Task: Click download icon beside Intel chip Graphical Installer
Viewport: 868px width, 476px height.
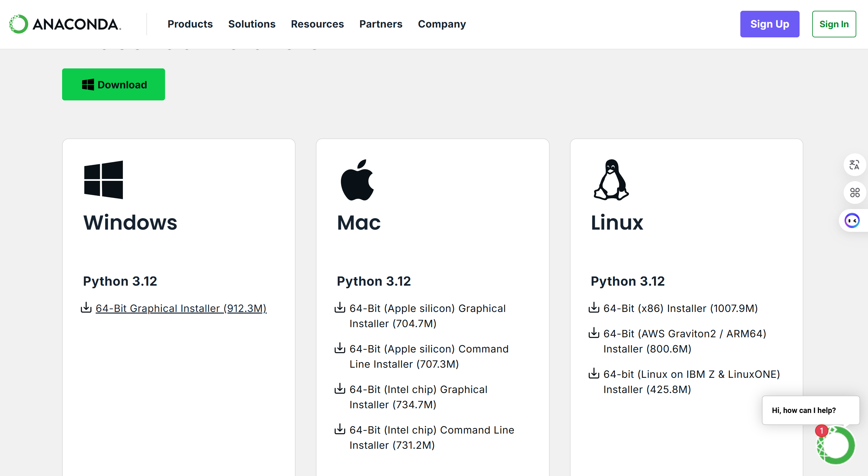Action: point(340,388)
